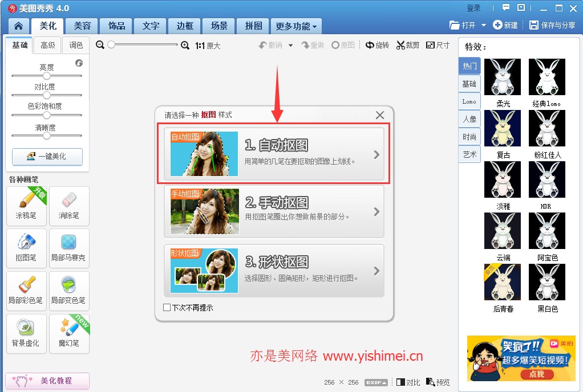Select the 魔幻笔 tool
This screenshot has height=392, width=583.
click(69, 334)
